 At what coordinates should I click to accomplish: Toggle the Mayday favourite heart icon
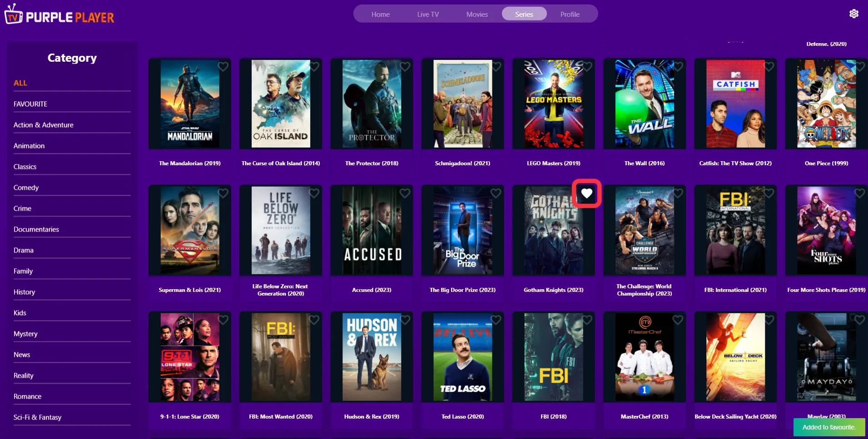tap(859, 320)
